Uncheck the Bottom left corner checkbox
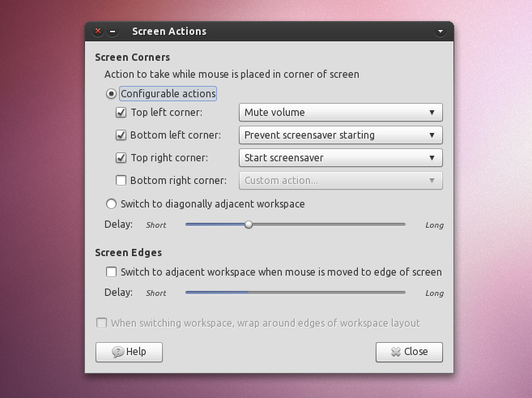 coord(121,135)
